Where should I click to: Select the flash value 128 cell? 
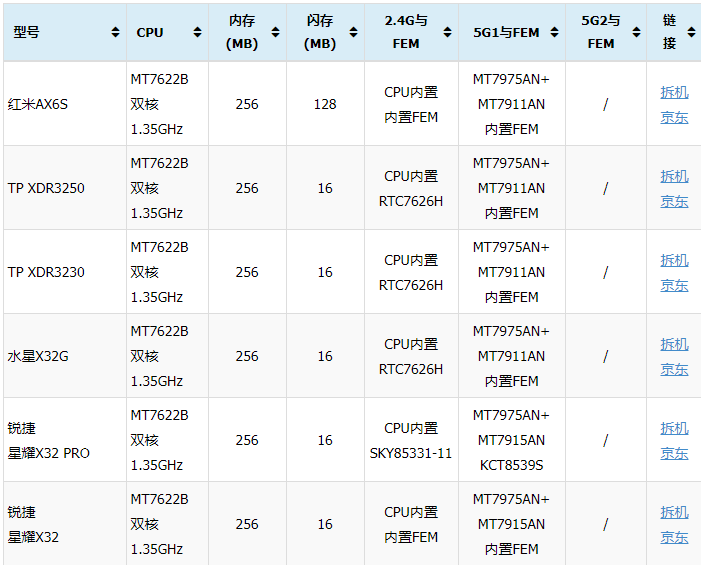[x=325, y=104]
